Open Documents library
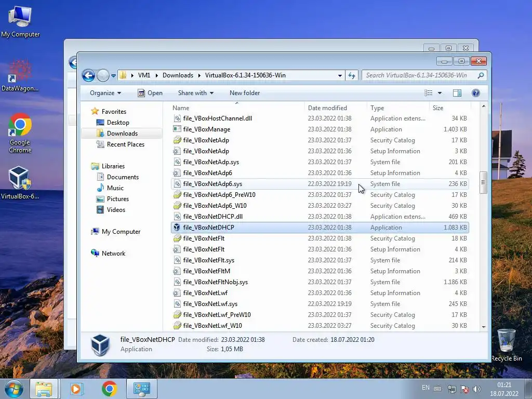The image size is (532, 399). pyautogui.click(x=123, y=177)
